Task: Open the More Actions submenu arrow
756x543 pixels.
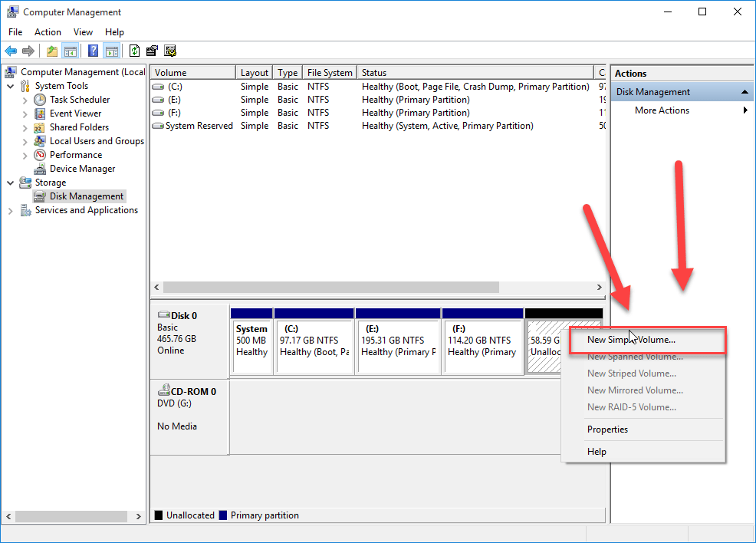Action: (x=744, y=110)
